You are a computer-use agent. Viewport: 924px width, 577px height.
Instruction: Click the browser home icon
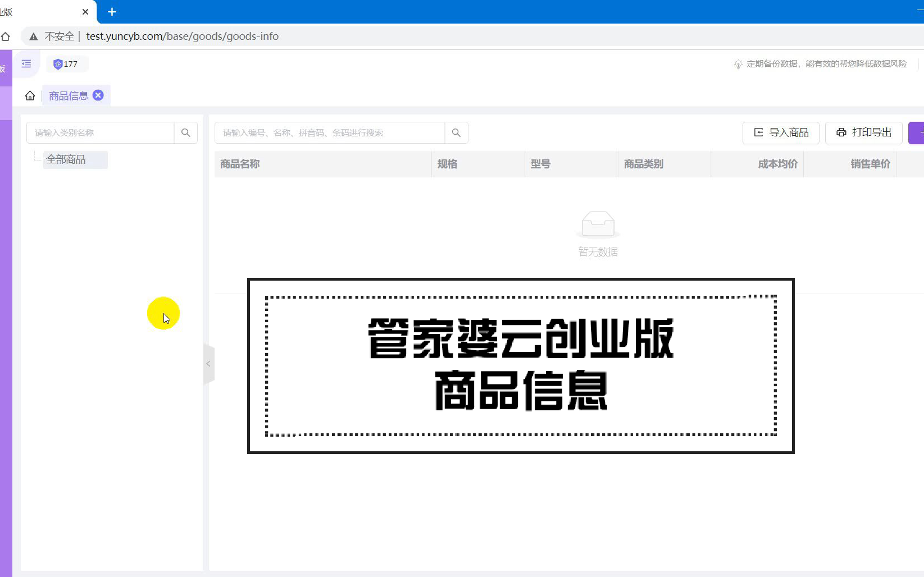[x=6, y=36]
